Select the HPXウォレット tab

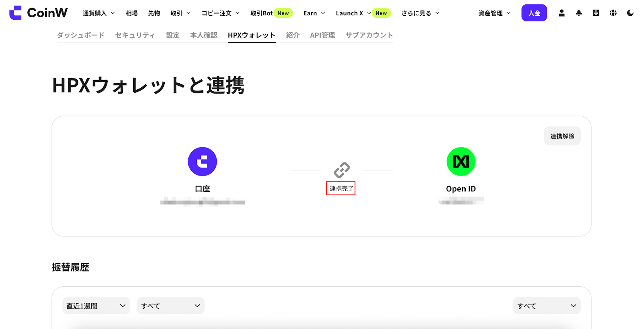tap(252, 35)
